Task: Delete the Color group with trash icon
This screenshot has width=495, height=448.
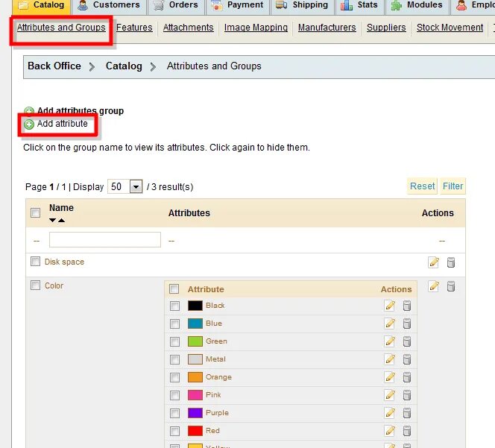Action: [x=451, y=286]
